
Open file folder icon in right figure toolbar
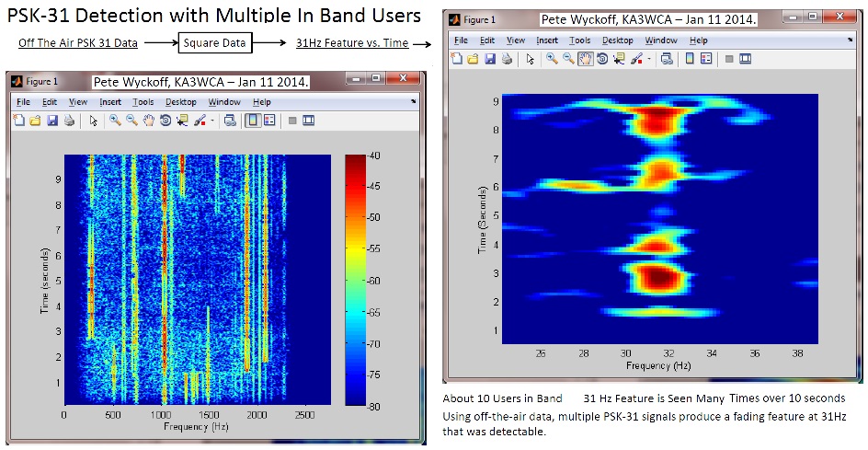pyautogui.click(x=474, y=59)
